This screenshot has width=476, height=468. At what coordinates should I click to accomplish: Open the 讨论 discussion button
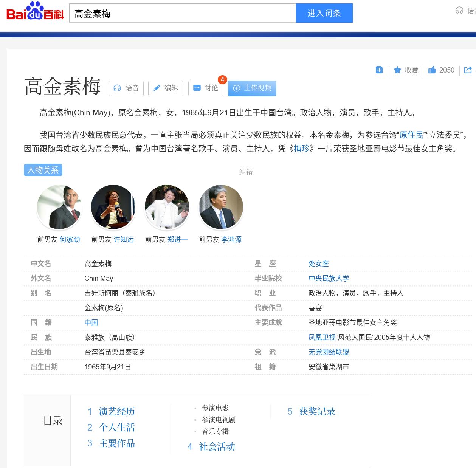(x=206, y=88)
